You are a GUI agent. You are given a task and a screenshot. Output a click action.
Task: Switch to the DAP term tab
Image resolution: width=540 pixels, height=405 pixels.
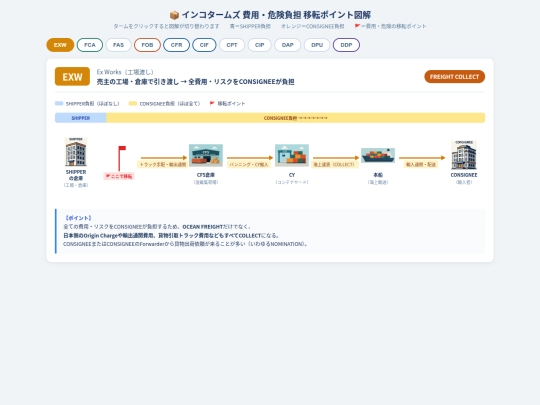288,45
